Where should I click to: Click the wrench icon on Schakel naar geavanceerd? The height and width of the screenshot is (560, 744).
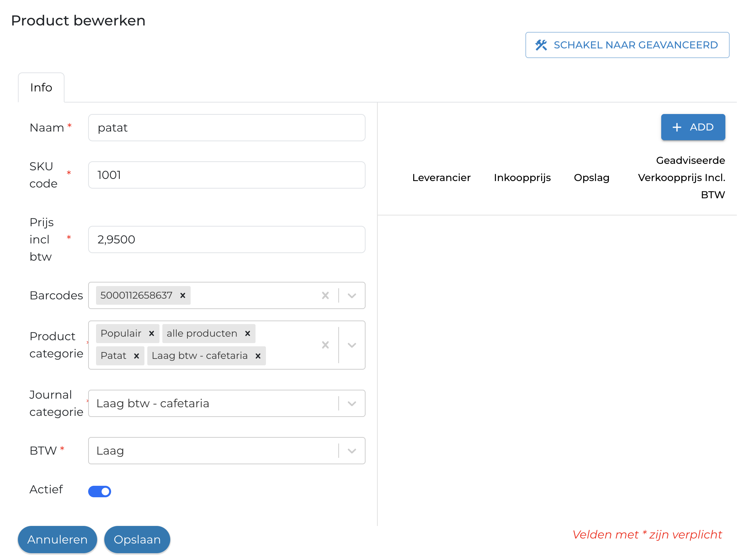pos(542,44)
